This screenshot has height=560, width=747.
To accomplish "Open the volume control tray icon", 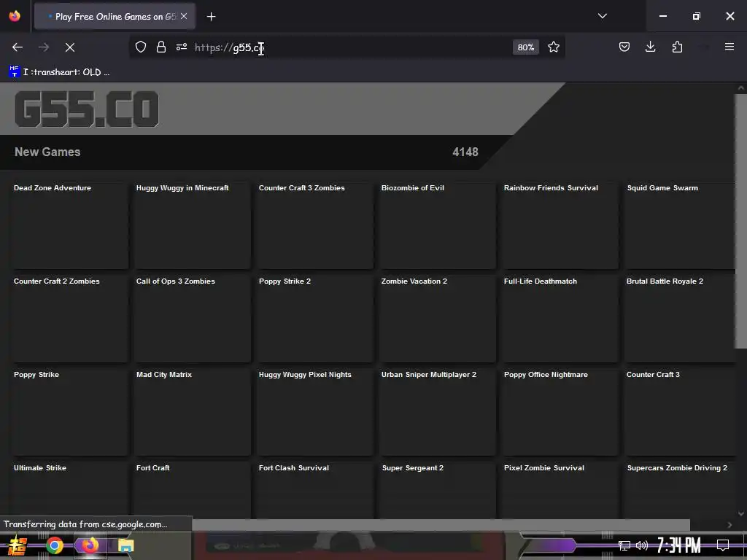I will tap(642, 545).
